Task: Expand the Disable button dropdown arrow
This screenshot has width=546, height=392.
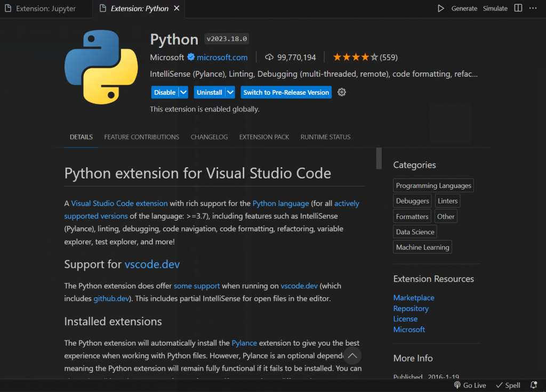Action: [183, 92]
